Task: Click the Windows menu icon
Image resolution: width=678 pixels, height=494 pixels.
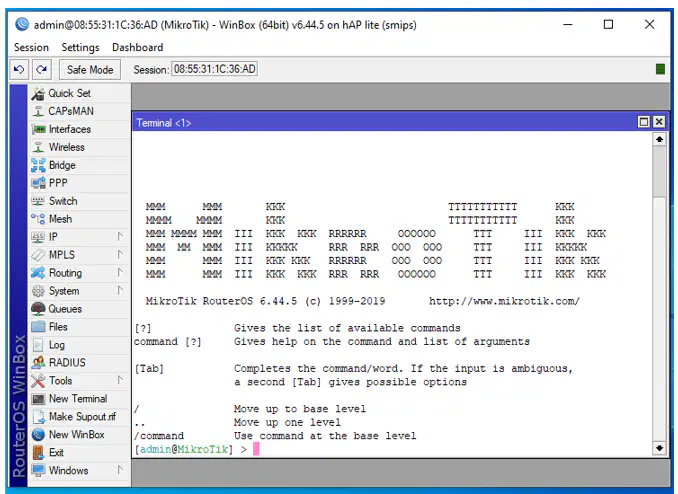Action: (38, 470)
